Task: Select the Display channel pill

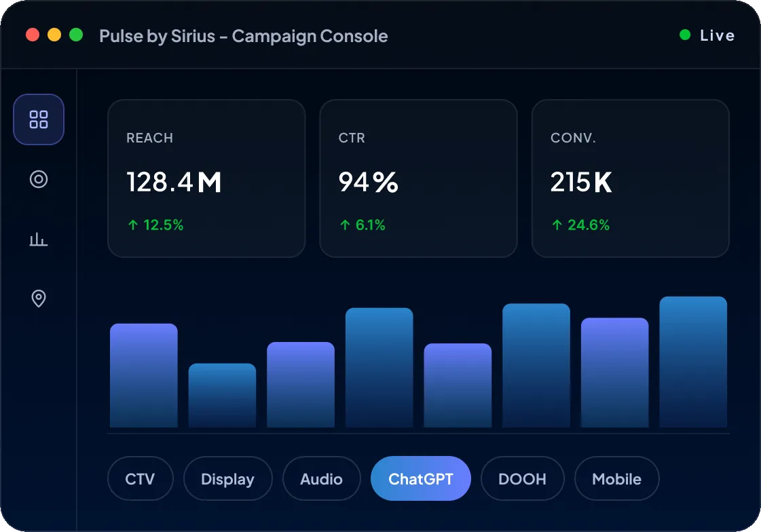Action: [227, 478]
